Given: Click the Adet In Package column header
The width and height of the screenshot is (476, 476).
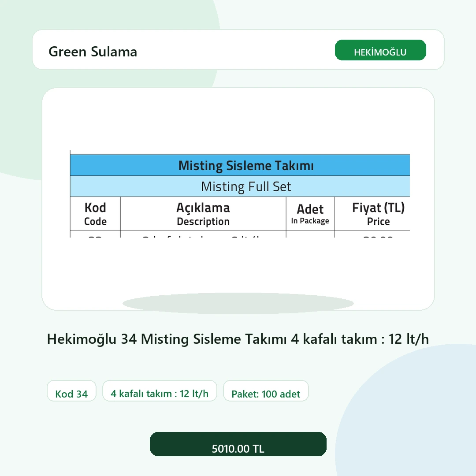Looking at the screenshot, I should click(x=310, y=214).
